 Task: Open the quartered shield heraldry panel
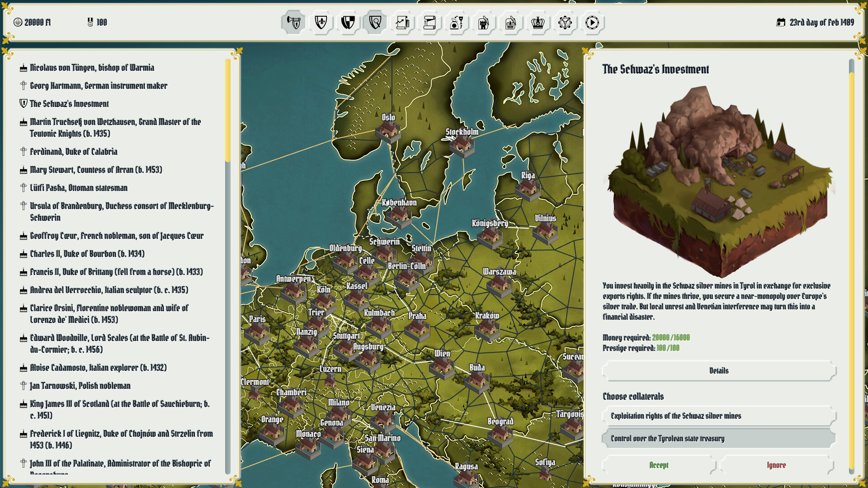pyautogui.click(x=348, y=22)
